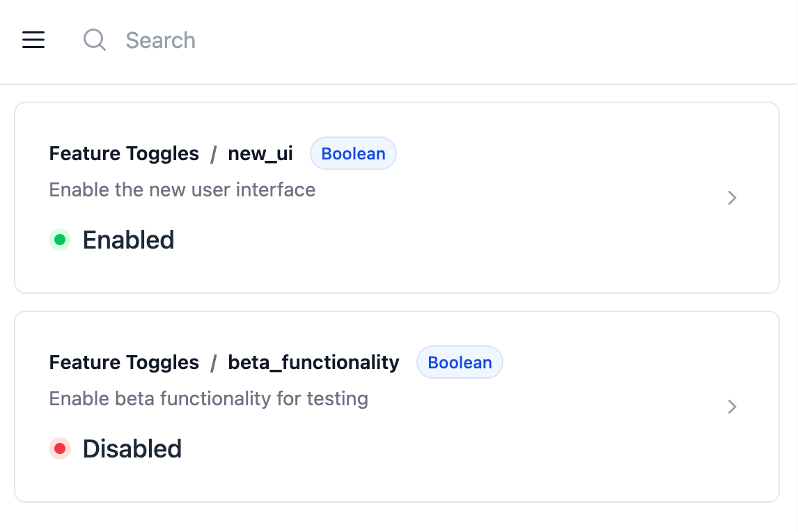Click the green Enabled status dot for new_ui
The width and height of the screenshot is (798, 532).
60,240
